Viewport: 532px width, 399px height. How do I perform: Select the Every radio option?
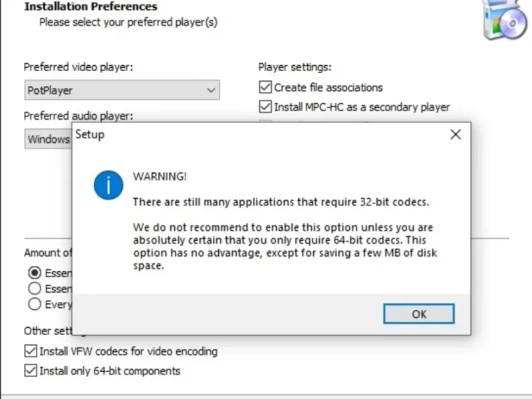pos(35,304)
